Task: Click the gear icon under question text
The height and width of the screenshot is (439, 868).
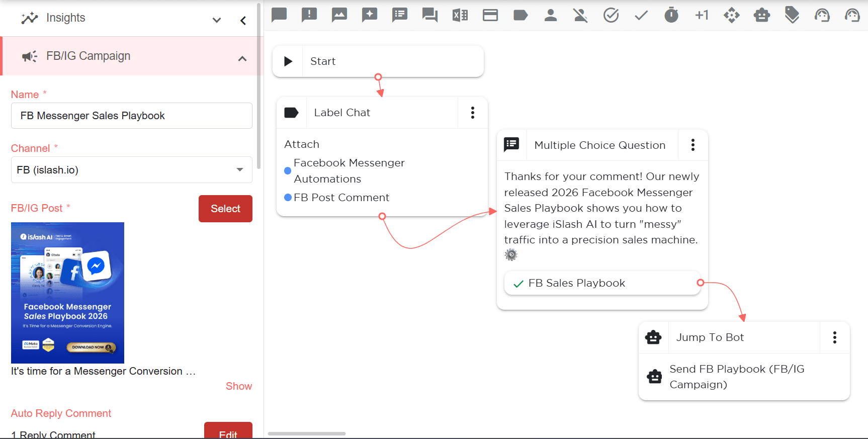Action: [x=511, y=255]
